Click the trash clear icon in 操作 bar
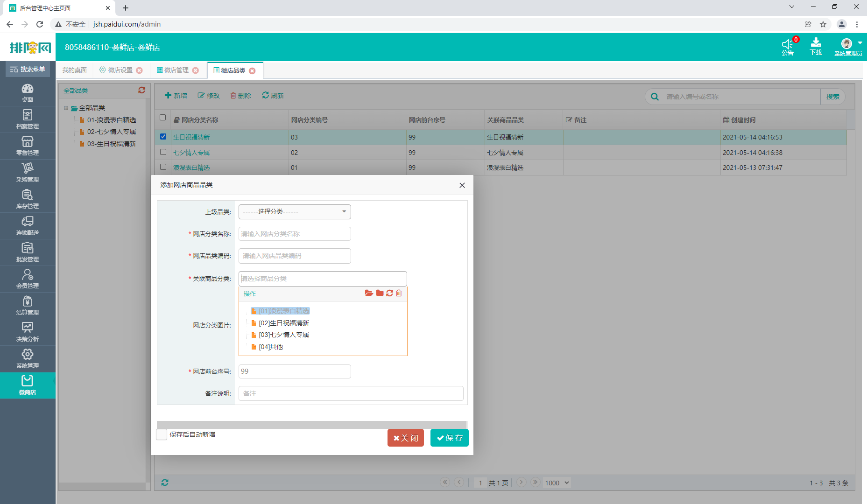 tap(399, 293)
